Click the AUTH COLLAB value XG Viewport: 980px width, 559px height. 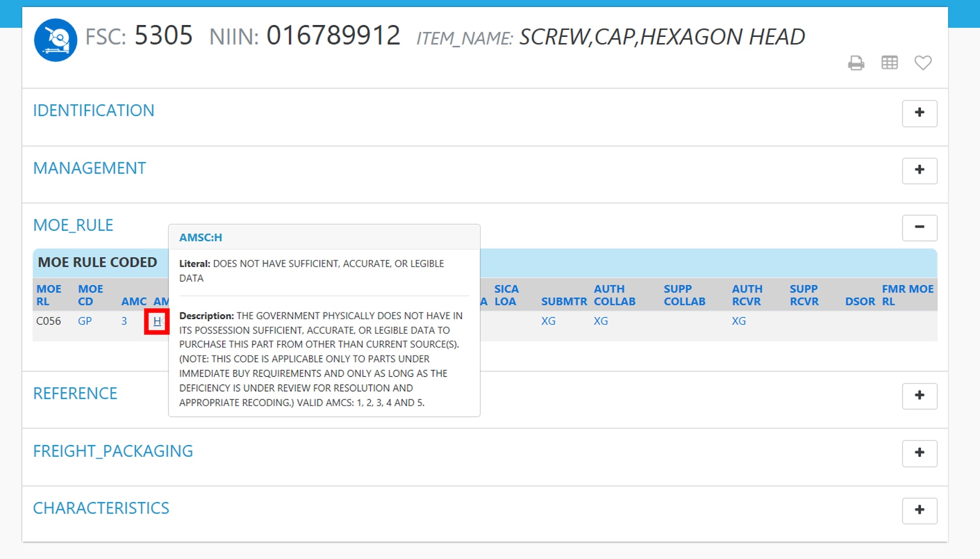[600, 321]
